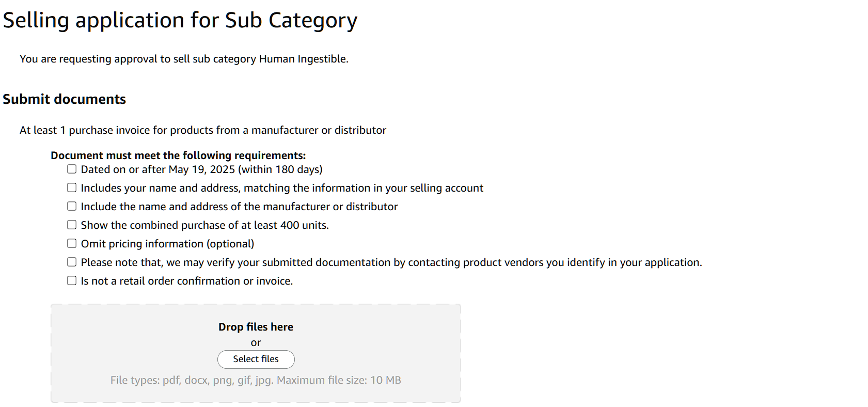Tick the vendor verification note checkbox

(x=72, y=262)
